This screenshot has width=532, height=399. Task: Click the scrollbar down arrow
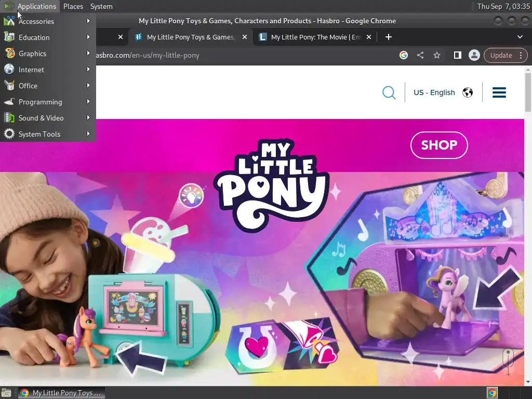528,382
